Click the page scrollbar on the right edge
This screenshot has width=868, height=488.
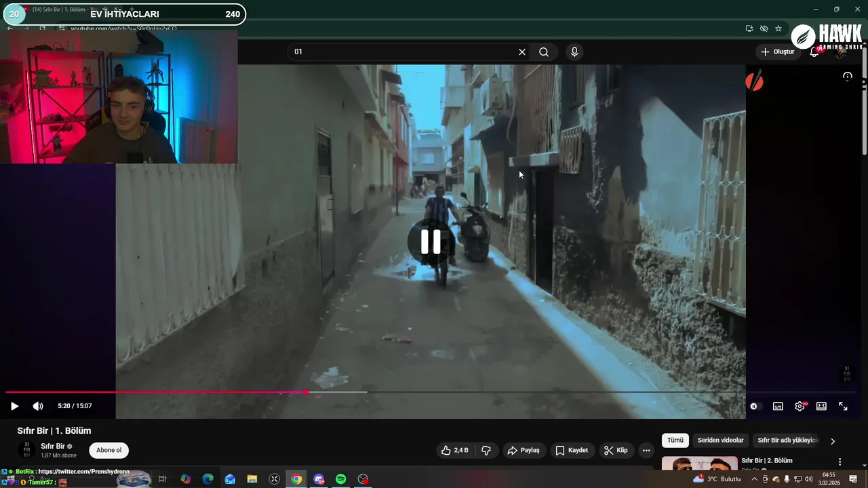[864, 102]
